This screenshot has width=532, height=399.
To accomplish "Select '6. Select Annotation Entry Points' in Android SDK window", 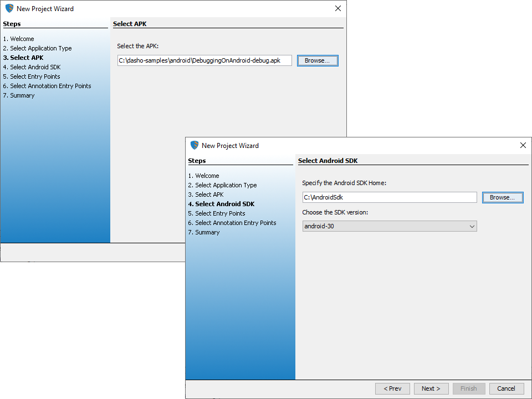I will tap(232, 223).
